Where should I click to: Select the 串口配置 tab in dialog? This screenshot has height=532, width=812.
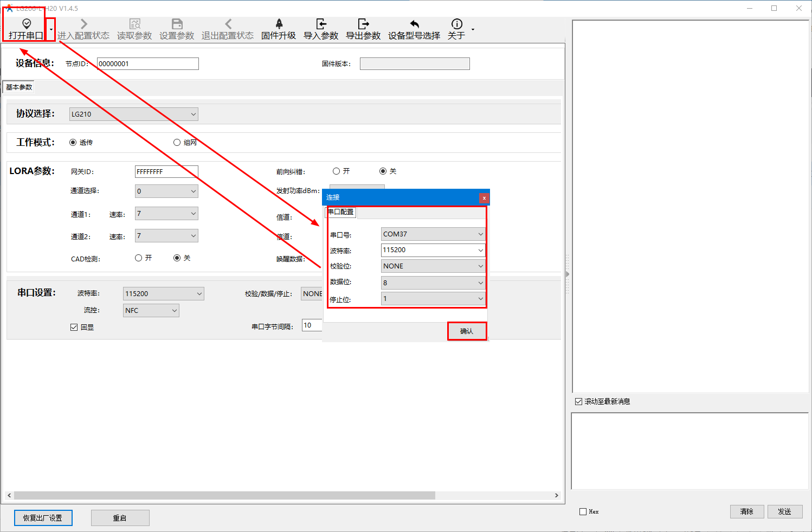tap(341, 212)
